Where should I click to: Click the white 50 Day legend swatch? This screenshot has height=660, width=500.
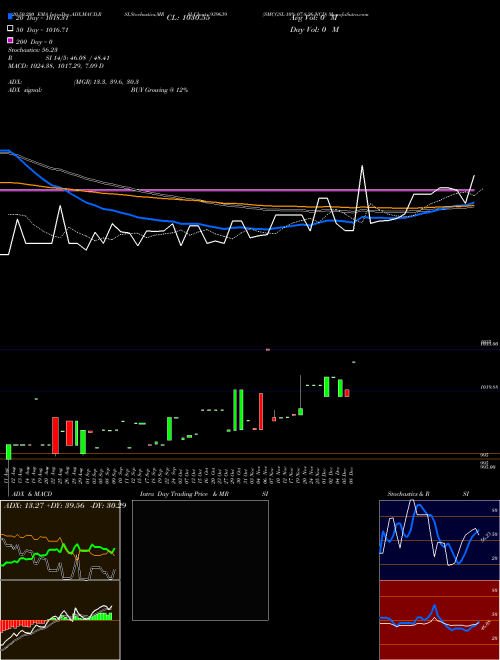click(11, 29)
